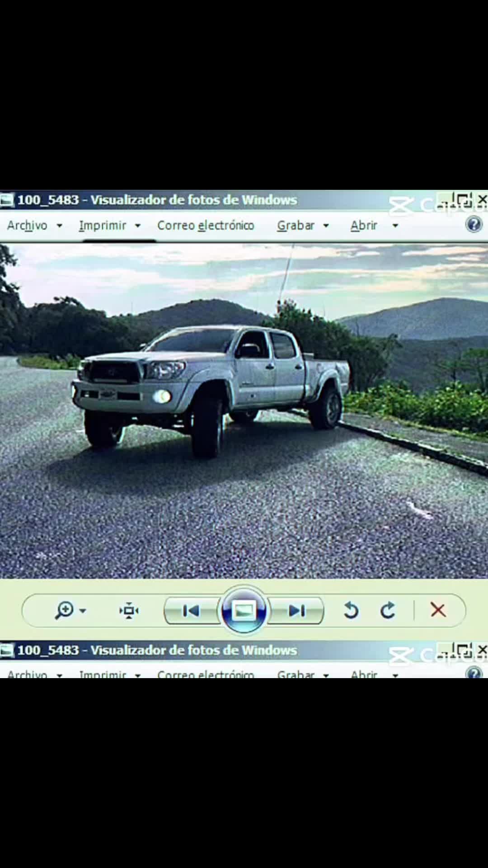Fit the photo to actual size
This screenshot has width=488, height=868.
tap(129, 610)
